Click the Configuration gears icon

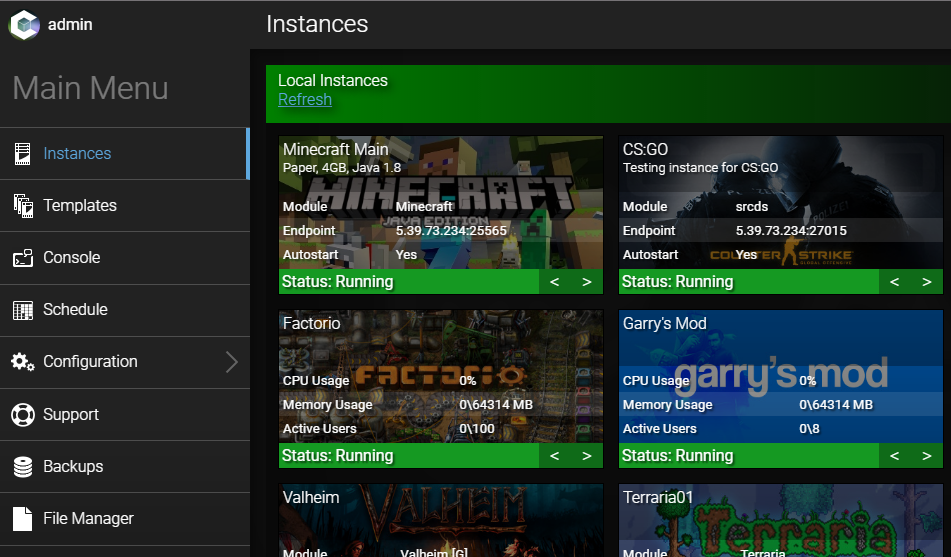tap(23, 362)
